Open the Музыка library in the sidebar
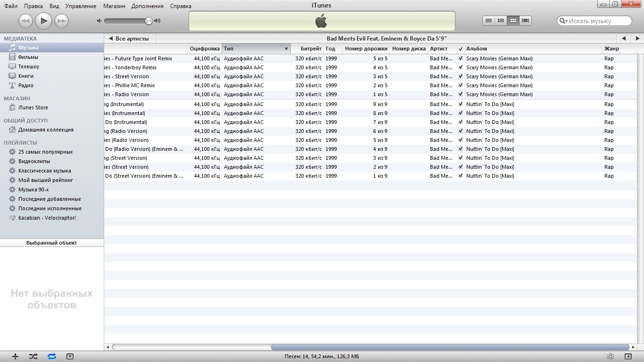 [52, 48]
